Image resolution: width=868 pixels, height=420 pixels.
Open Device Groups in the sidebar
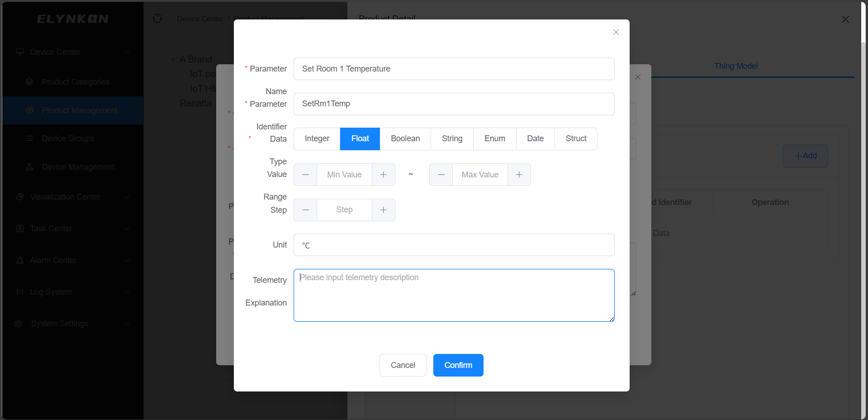point(72,138)
